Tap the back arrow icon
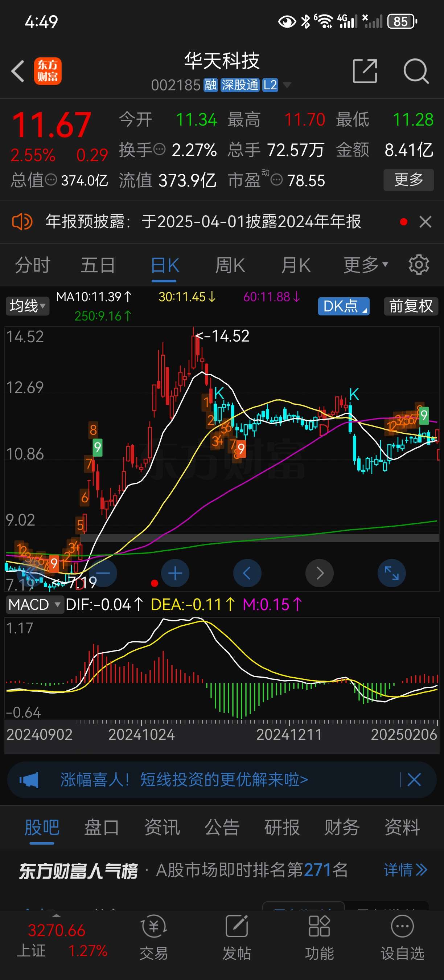The image size is (444, 980). pyautogui.click(x=18, y=71)
